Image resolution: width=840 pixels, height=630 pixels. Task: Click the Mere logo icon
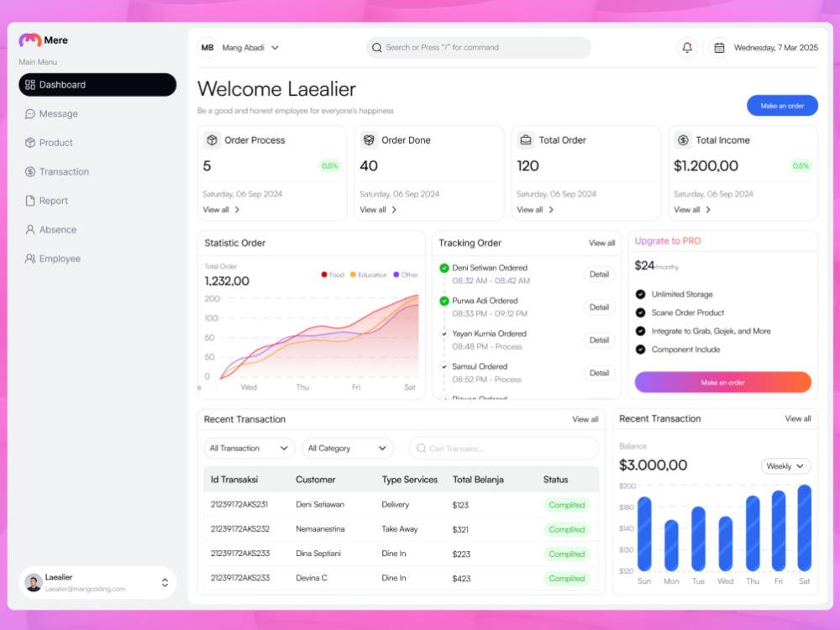(30, 40)
